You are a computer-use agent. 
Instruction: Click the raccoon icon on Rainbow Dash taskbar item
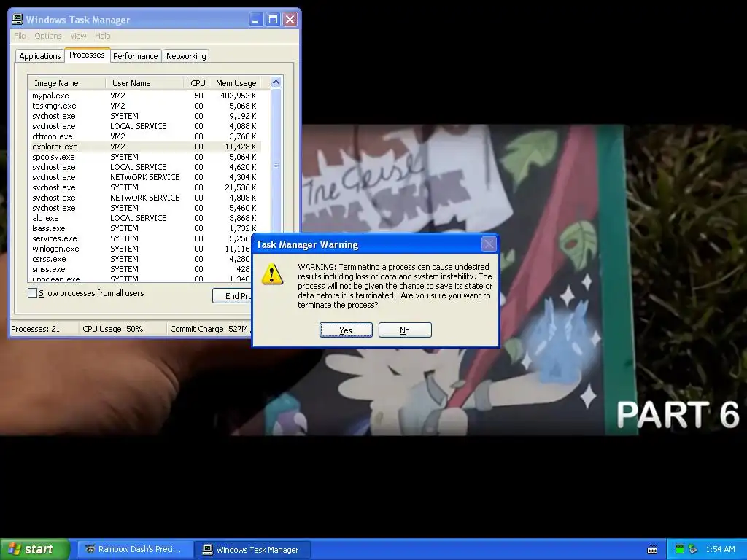(90, 549)
